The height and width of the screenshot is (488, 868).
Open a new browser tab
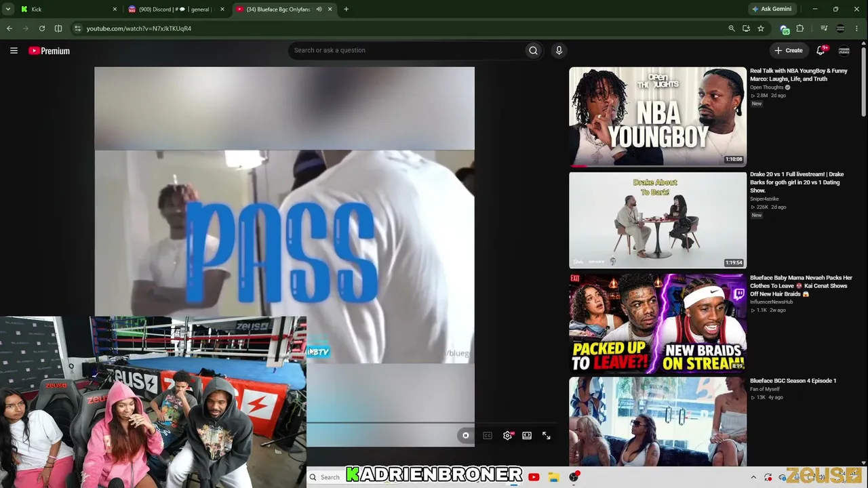pyautogui.click(x=346, y=9)
